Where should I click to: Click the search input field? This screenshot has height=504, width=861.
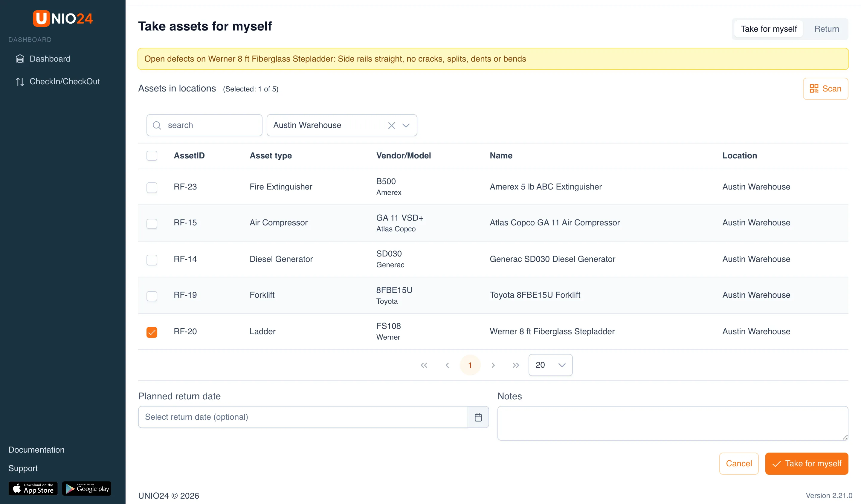click(x=204, y=125)
